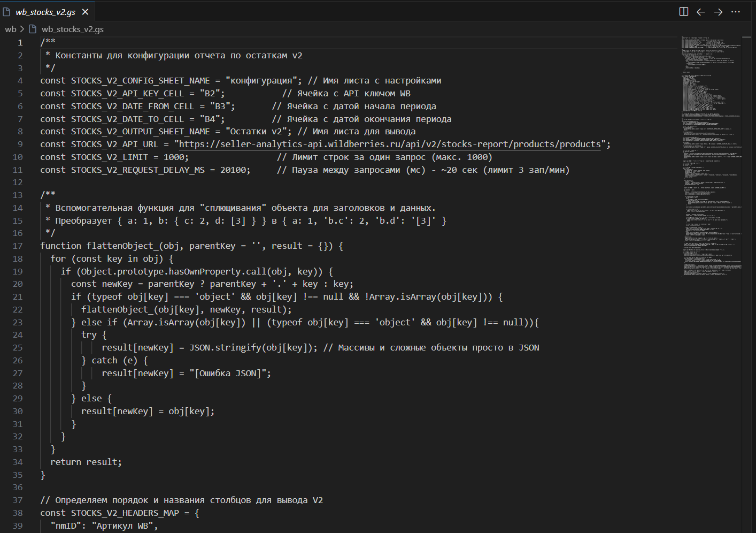Navigate forward using the right arrow icon
Viewport: 756px width, 533px height.
[718, 11]
